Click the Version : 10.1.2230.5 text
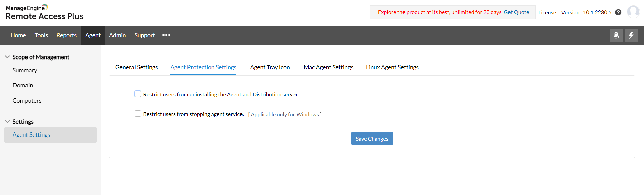 tap(586, 12)
